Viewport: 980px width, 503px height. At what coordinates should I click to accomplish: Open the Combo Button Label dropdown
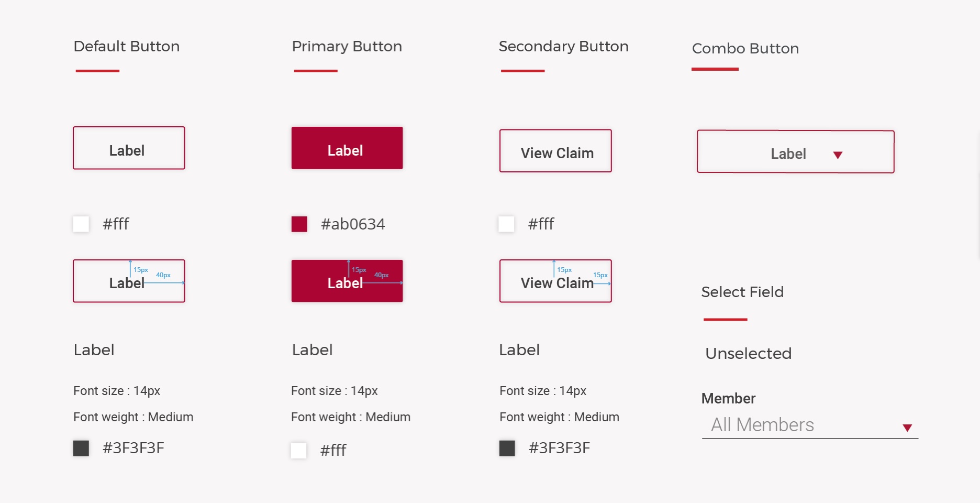795,152
